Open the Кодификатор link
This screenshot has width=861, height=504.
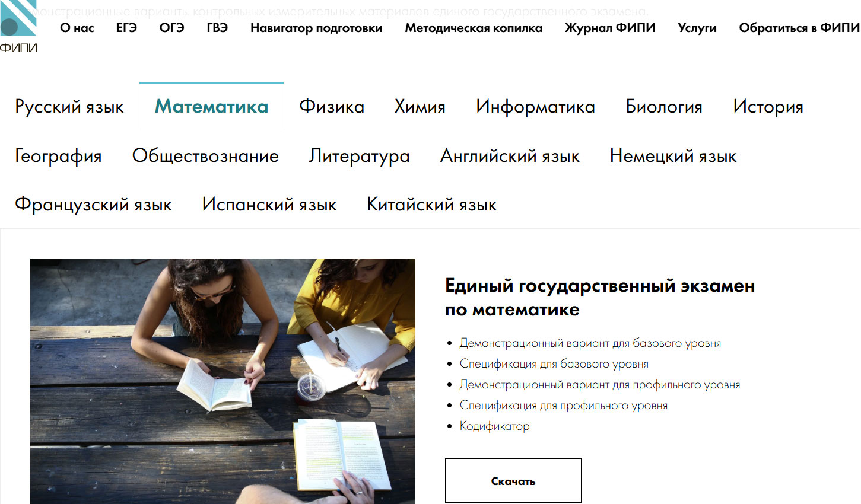coord(495,426)
